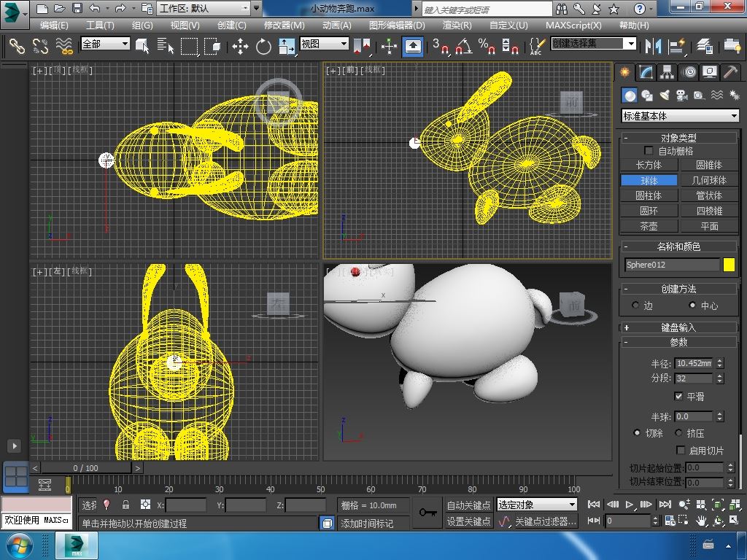Open the Layer Manager icon
The width and height of the screenshot is (747, 560).
click(x=704, y=46)
